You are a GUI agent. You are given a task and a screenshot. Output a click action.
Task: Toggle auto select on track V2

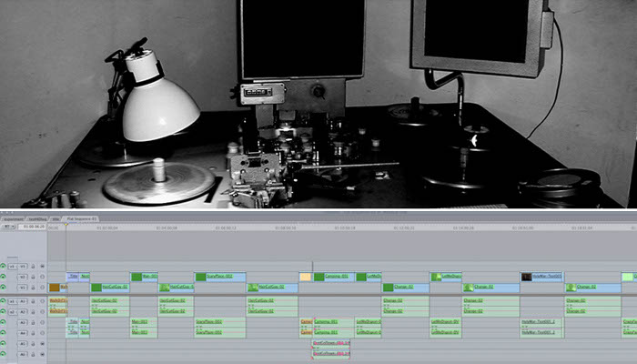coord(42,277)
